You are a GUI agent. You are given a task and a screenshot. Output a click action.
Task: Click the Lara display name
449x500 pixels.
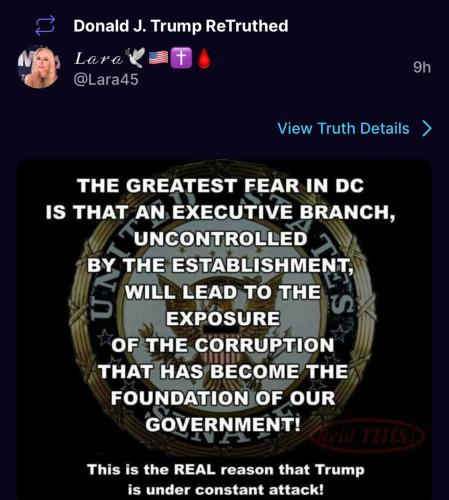[x=98, y=59]
